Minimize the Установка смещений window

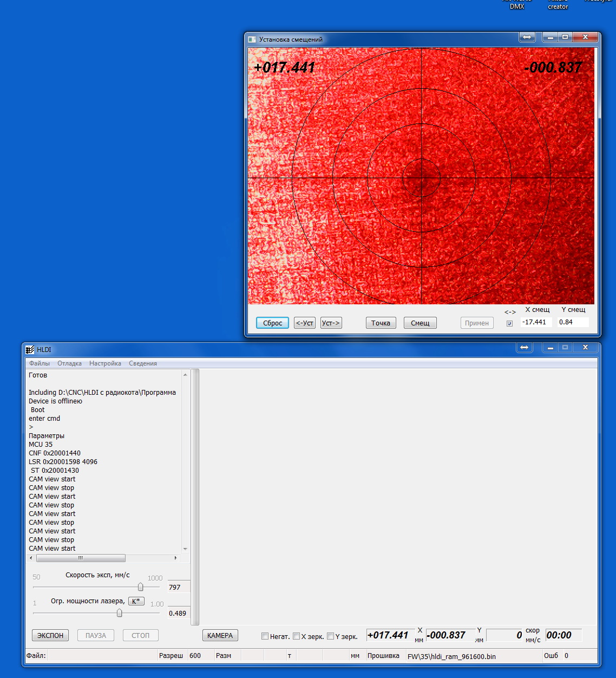pos(551,37)
